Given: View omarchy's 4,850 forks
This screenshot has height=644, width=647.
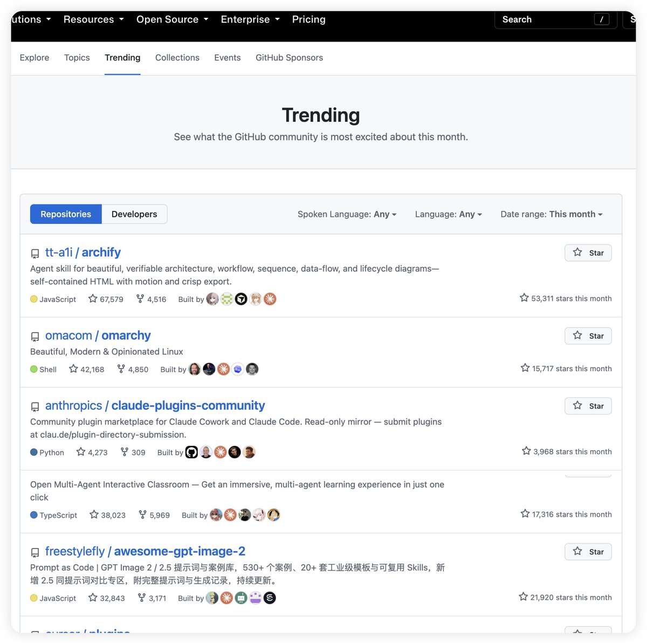Looking at the screenshot, I should tap(133, 369).
